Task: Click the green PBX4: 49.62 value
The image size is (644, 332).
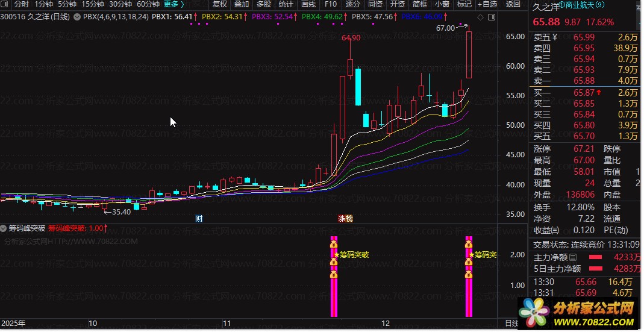Action: [x=322, y=17]
